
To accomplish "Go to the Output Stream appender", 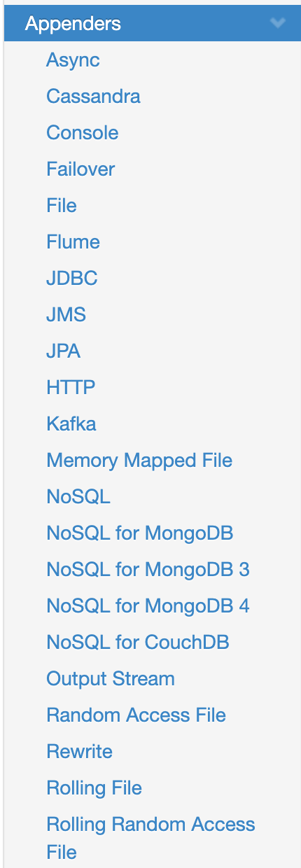I will click(111, 679).
